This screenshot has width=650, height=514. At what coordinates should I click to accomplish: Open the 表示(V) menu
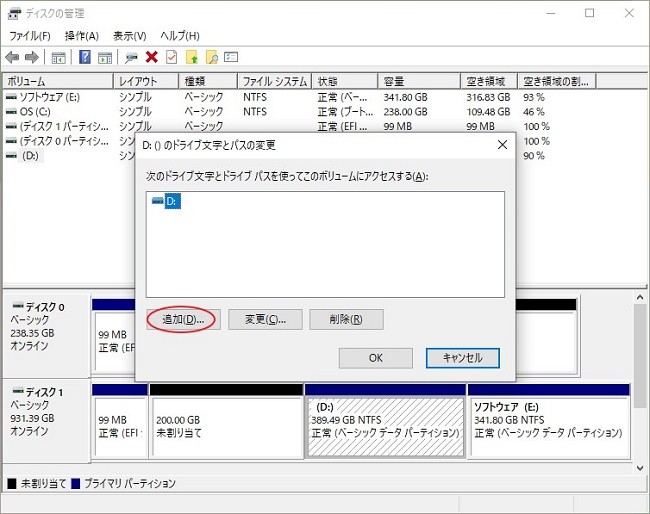pyautogui.click(x=130, y=36)
